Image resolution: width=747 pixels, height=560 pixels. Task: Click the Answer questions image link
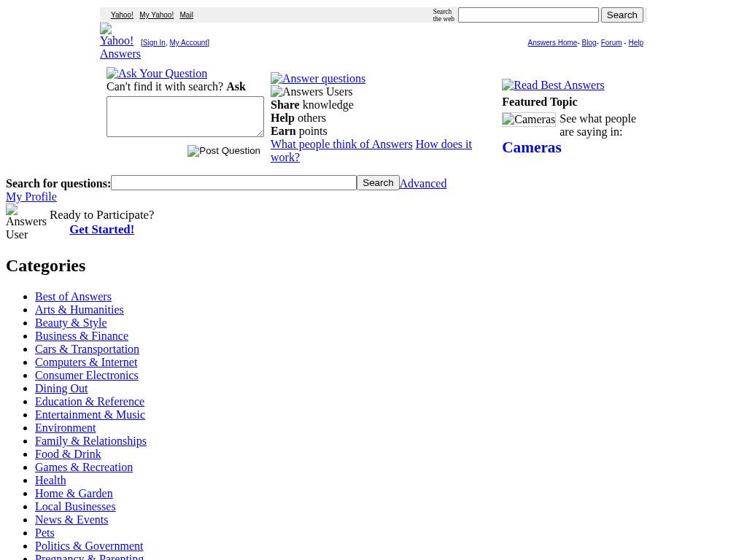tap(318, 79)
